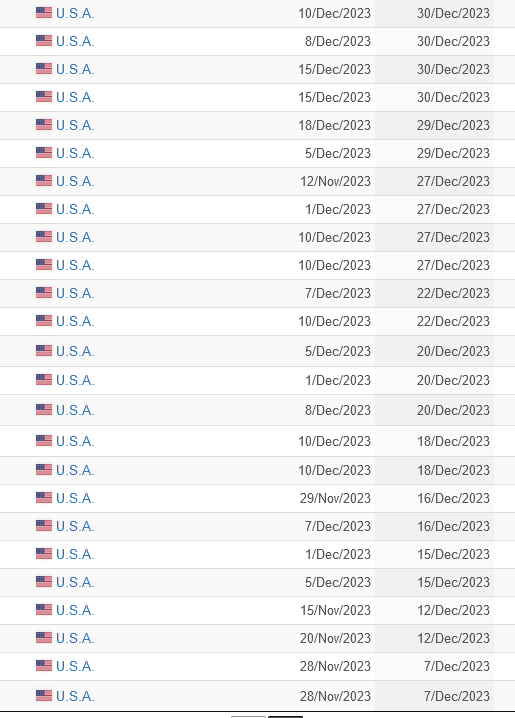This screenshot has height=718, width=515.
Task: Click the flag in the 20/Nov/2023 row
Action: coord(44,637)
